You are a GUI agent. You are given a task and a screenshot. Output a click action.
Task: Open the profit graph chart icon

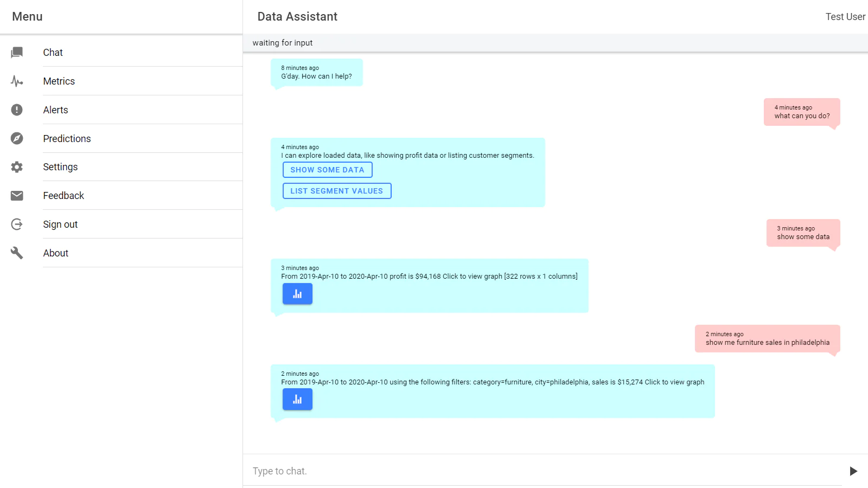pos(297,293)
